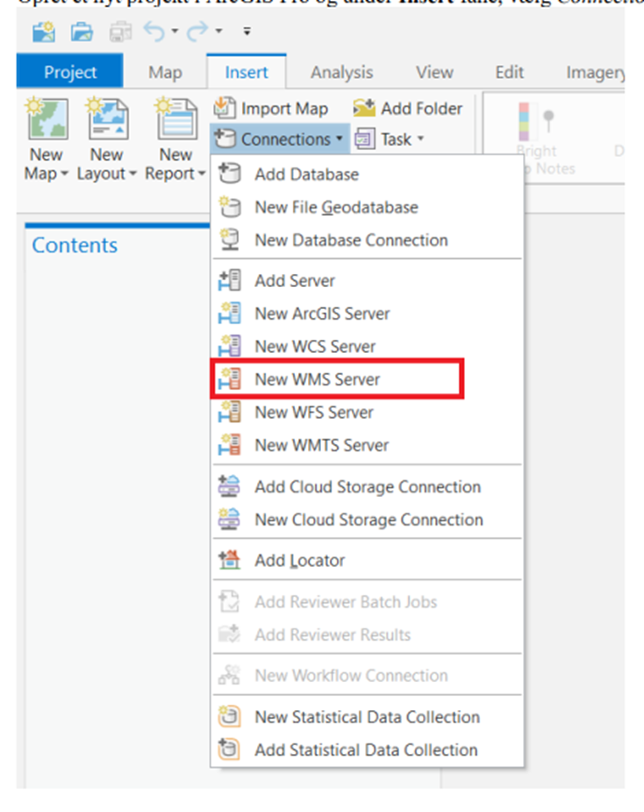Screen dimensions: 644x812
Task: Collapse the Connections dropdown menu
Action: click(x=280, y=139)
